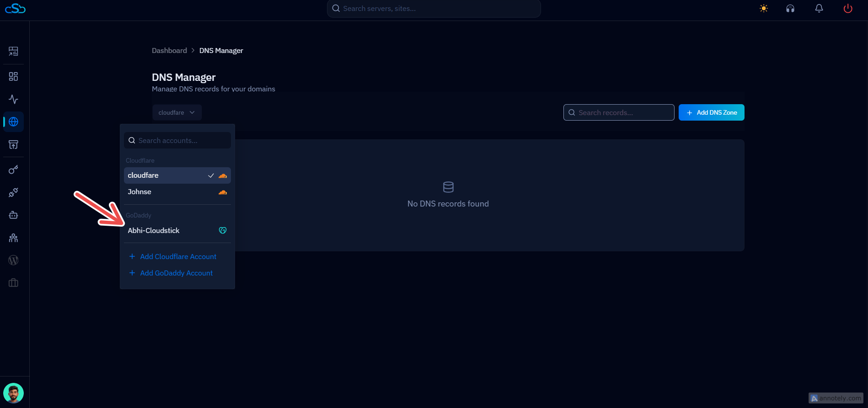Open dashboard chart icon in sidebar
Viewport: 868px width, 408px height.
click(13, 51)
